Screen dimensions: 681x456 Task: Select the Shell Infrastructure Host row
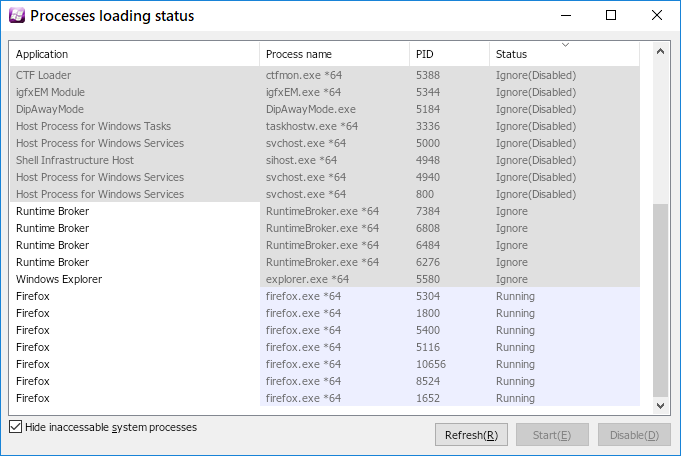tap(325, 160)
